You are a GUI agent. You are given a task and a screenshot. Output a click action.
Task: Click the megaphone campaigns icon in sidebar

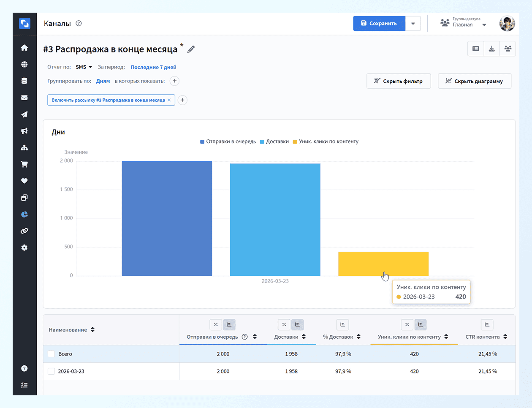[x=24, y=131]
